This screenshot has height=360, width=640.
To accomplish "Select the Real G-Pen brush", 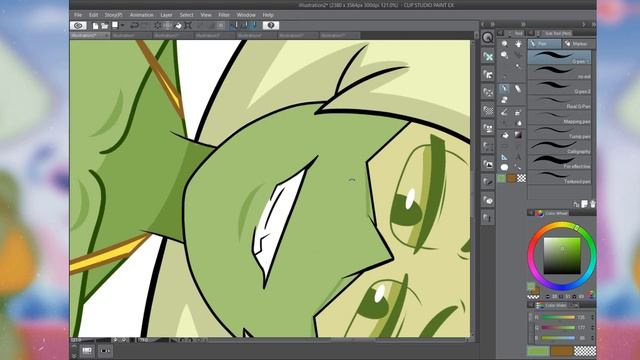I will [559, 102].
